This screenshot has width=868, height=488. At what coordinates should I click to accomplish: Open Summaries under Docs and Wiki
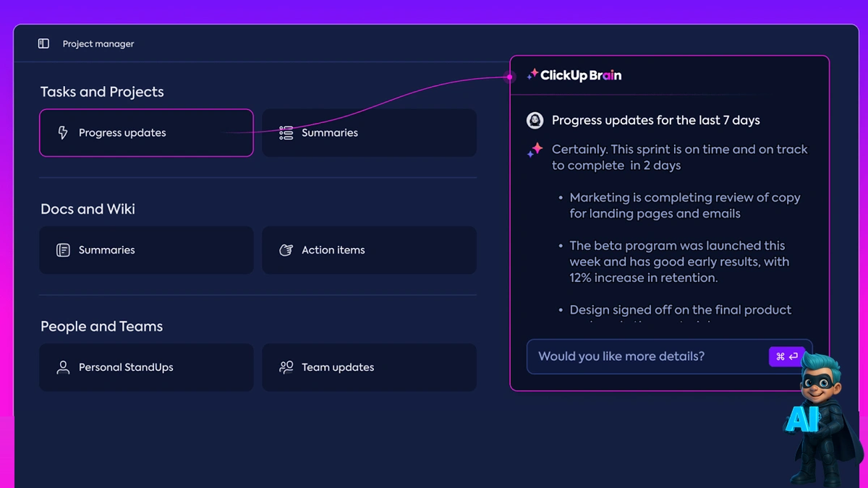146,250
